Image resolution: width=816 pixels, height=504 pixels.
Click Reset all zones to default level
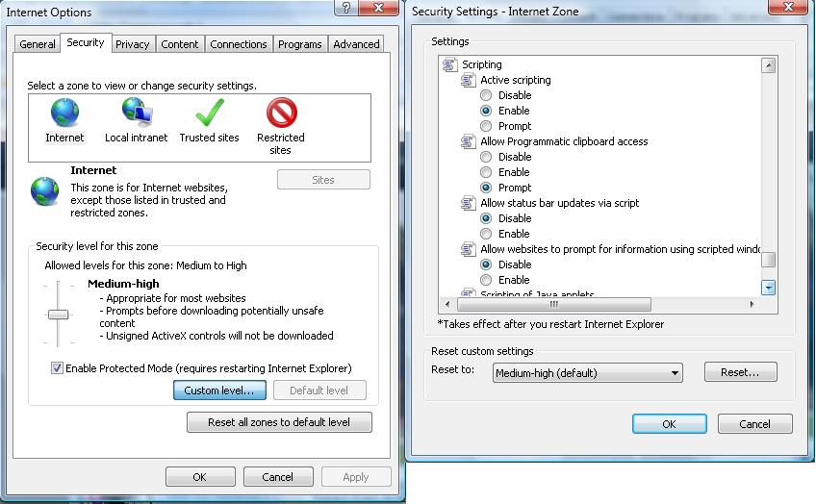279,422
